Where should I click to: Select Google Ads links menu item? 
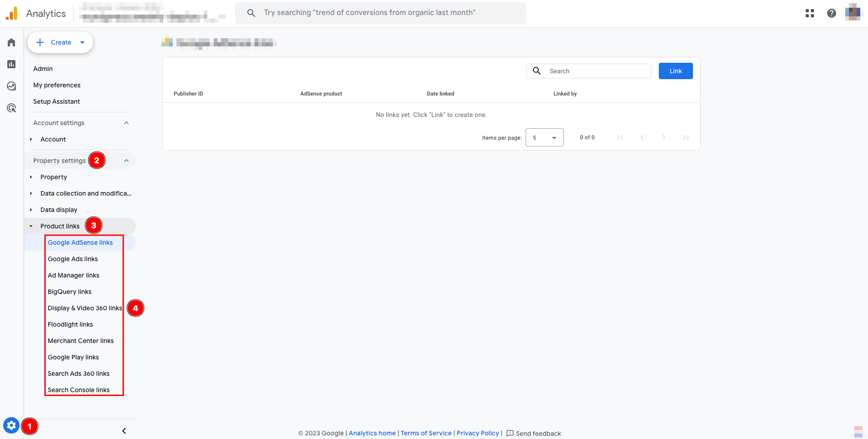(73, 259)
